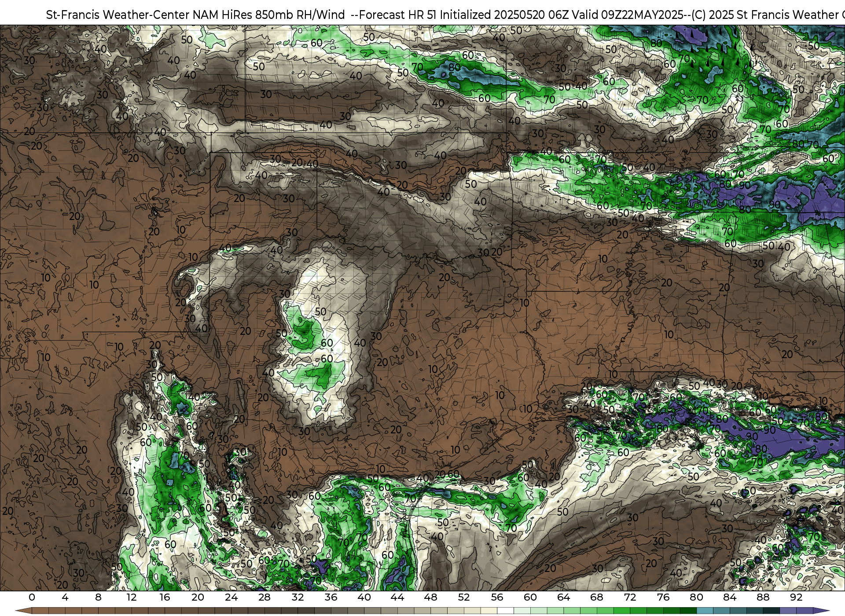Viewport: 845px width, 616px height.
Task: Click the colorbar tick label 28
Action: pos(265,598)
